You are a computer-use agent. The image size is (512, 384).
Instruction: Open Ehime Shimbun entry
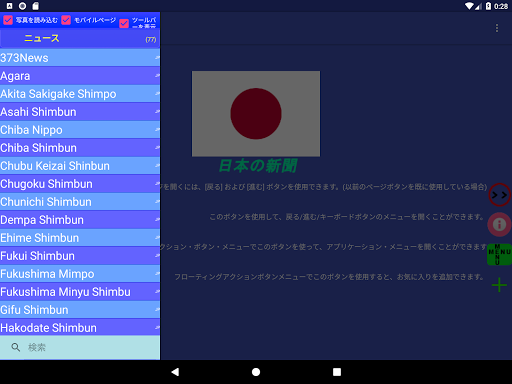click(x=80, y=238)
